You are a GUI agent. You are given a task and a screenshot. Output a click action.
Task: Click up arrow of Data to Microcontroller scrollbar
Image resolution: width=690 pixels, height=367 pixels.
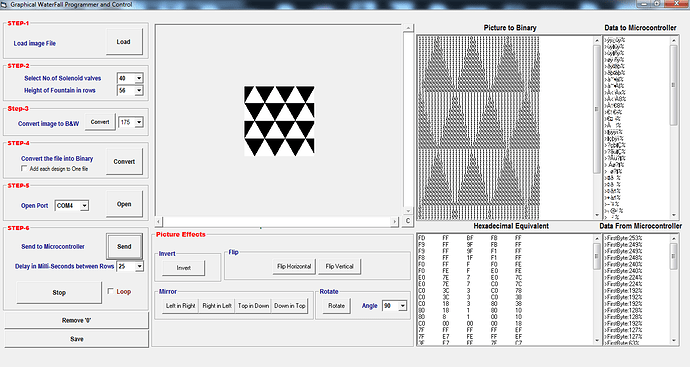674,40
